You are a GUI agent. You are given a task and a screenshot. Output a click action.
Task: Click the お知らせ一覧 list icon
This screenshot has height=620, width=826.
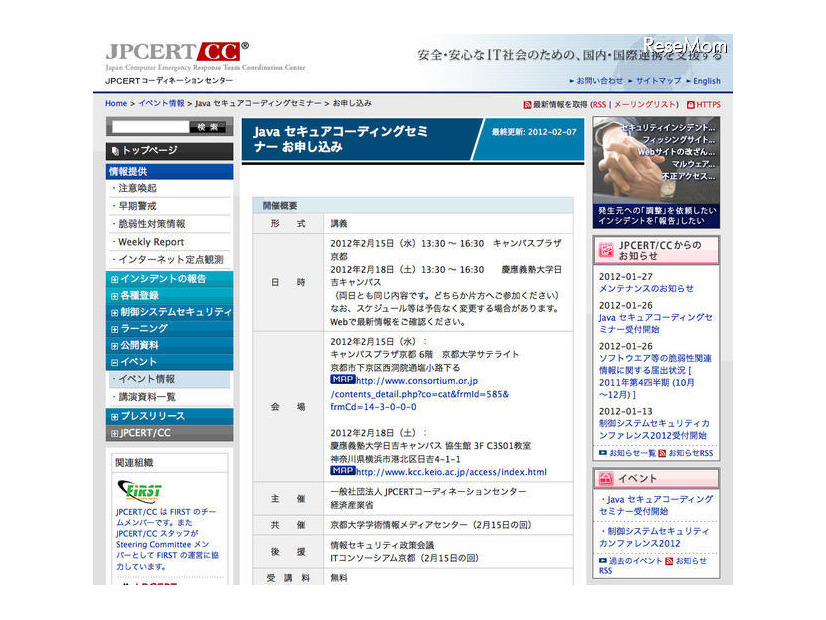coord(601,453)
